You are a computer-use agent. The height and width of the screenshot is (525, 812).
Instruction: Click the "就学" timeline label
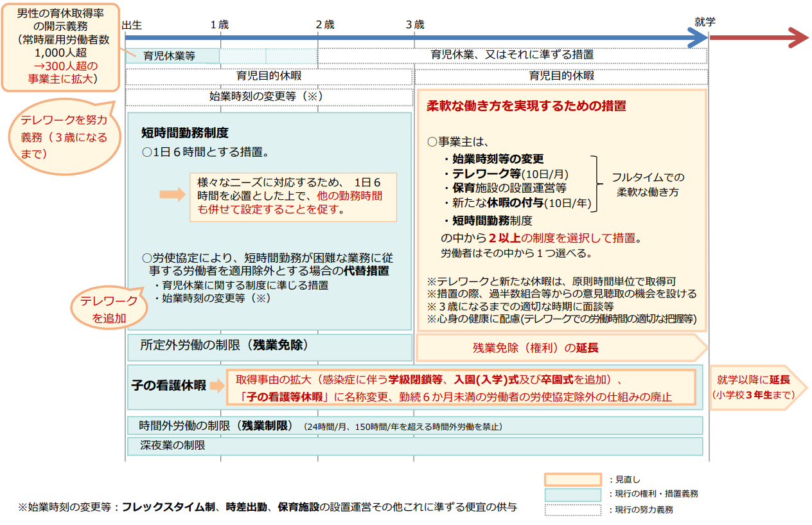coord(705,22)
